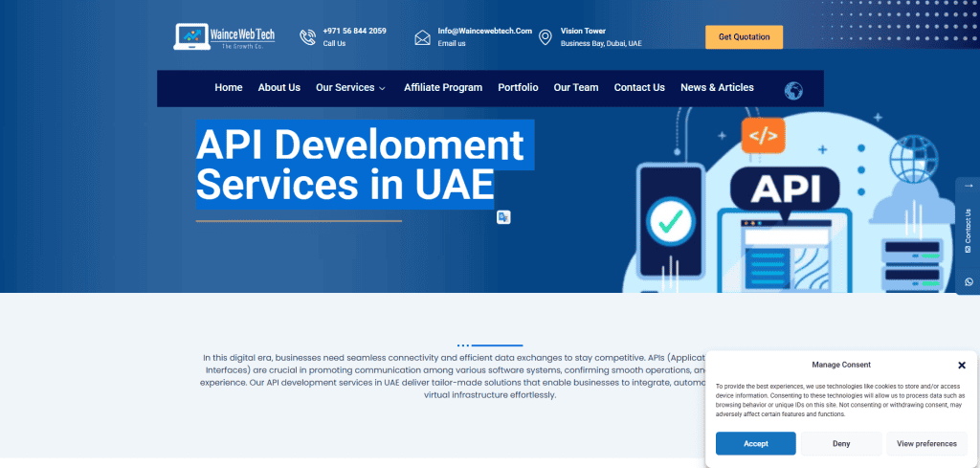Click Business Bay, Dubai, UAE text
This screenshot has height=468, width=980.
tap(601, 44)
